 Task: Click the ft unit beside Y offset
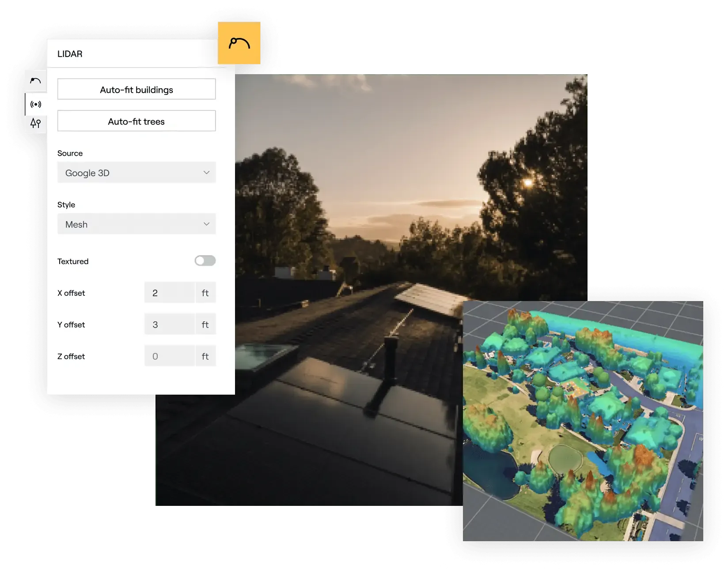(205, 324)
